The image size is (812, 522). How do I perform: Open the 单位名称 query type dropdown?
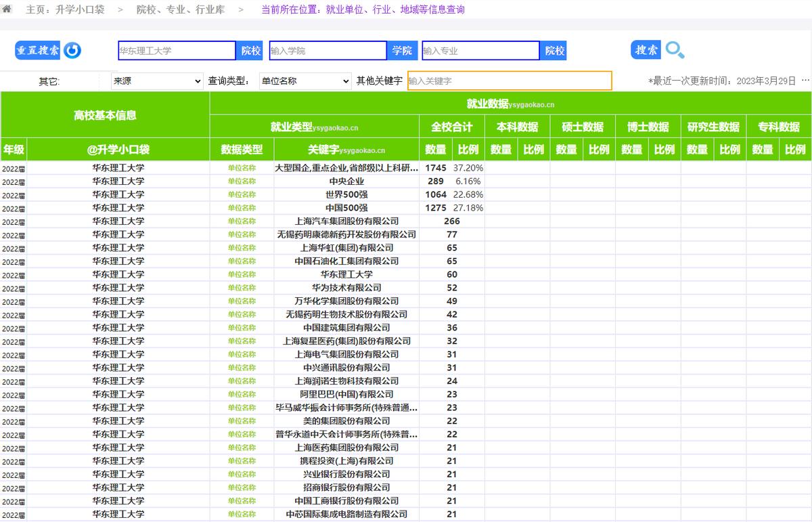point(305,81)
